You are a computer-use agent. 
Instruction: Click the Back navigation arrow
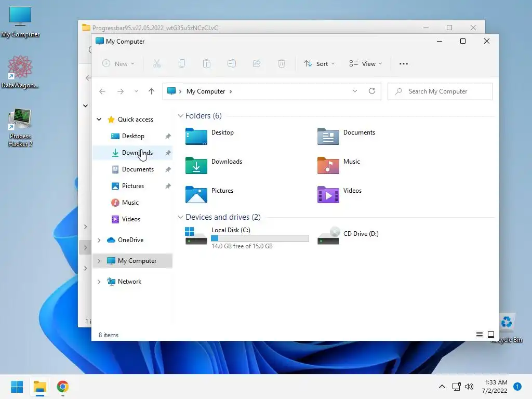[102, 91]
